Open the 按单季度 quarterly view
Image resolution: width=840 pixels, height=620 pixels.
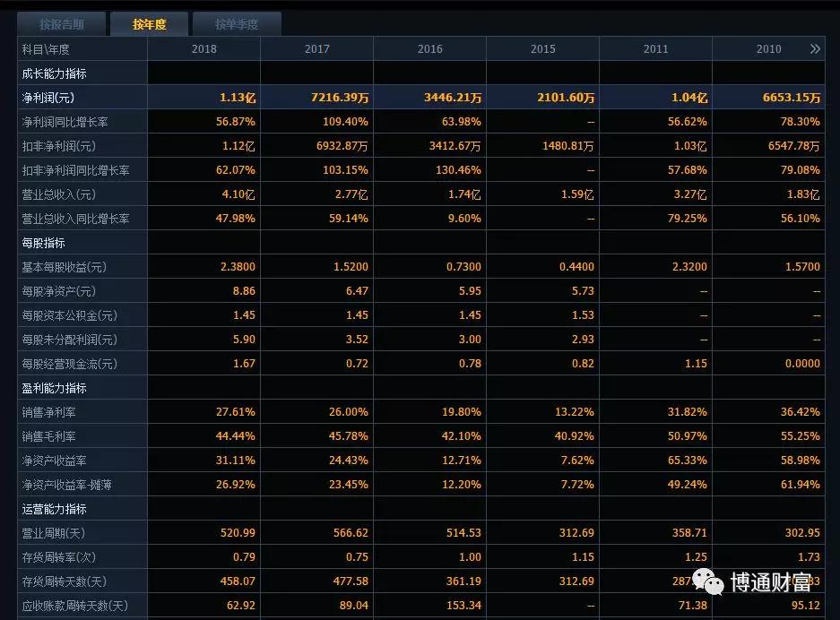click(236, 24)
